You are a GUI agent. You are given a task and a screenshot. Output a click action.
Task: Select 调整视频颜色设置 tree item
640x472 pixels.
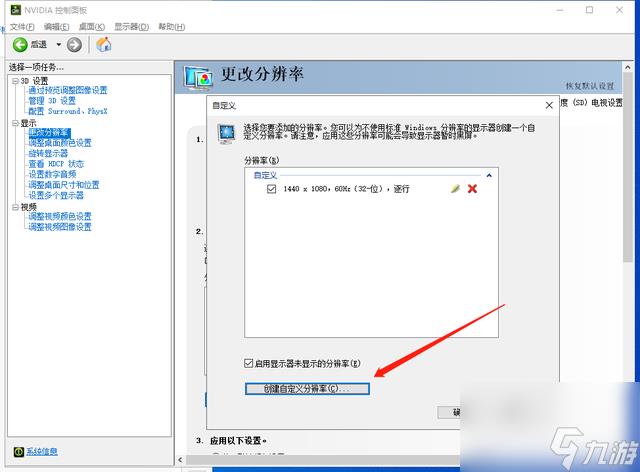(60, 216)
